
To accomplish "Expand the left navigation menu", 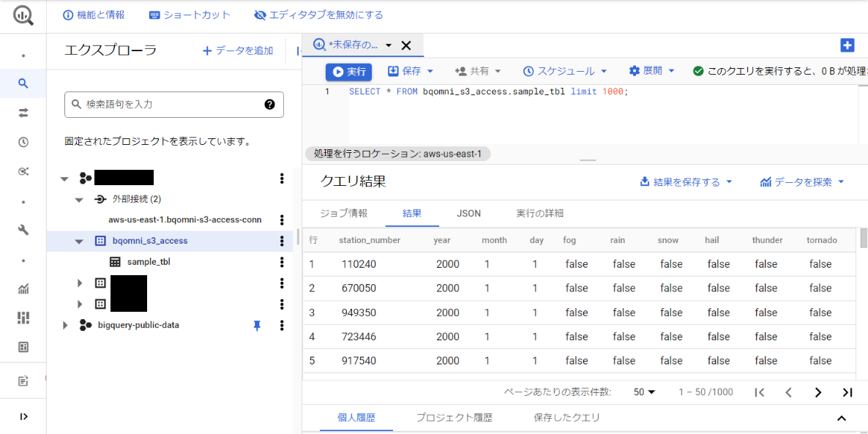I will [23, 417].
